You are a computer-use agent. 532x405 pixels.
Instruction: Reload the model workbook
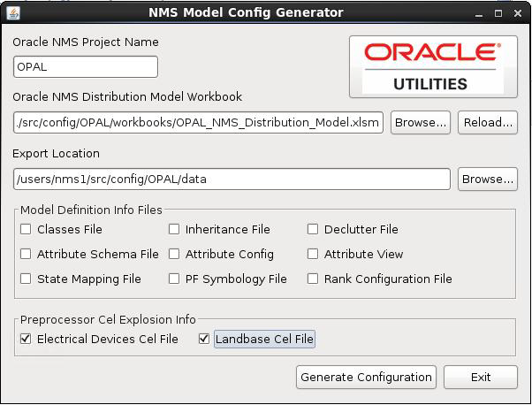488,122
